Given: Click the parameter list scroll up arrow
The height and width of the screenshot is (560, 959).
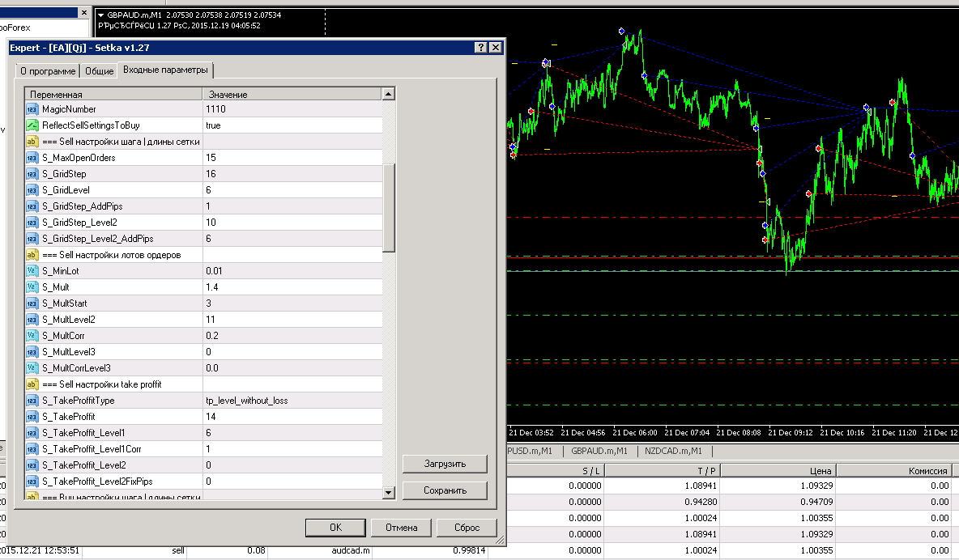Looking at the screenshot, I should [x=388, y=94].
